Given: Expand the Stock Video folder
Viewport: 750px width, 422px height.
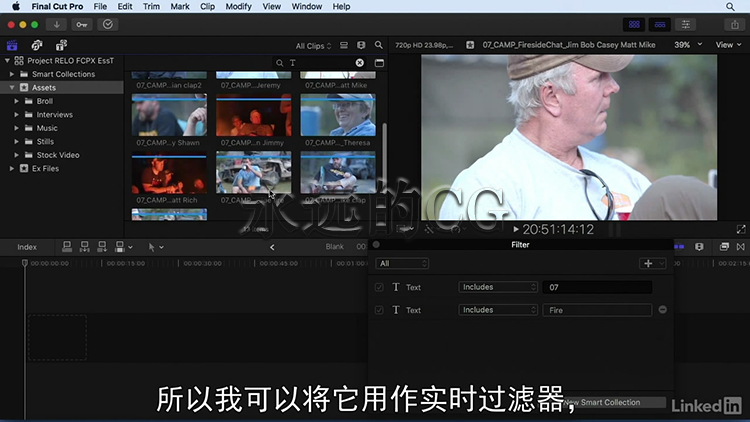Looking at the screenshot, I should pyautogui.click(x=16, y=155).
